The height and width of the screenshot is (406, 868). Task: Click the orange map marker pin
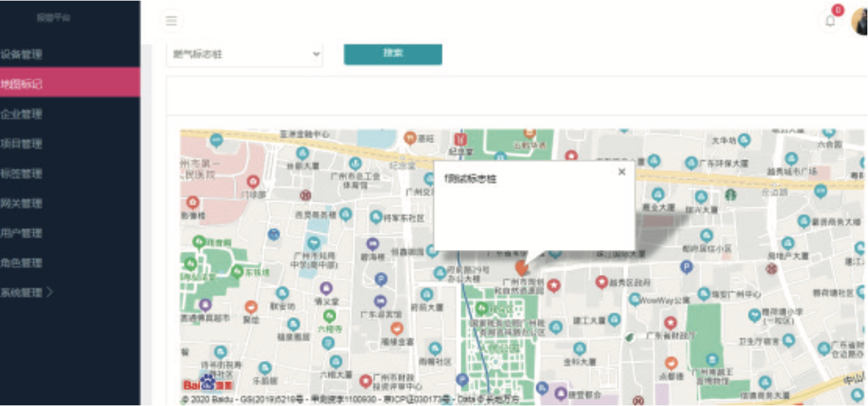click(x=522, y=267)
